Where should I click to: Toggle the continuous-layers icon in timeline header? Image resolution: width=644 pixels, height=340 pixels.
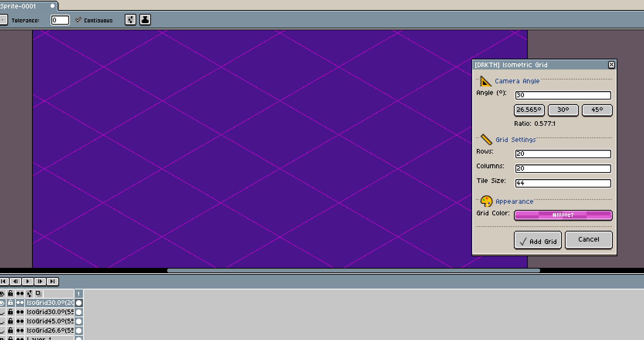(x=20, y=293)
